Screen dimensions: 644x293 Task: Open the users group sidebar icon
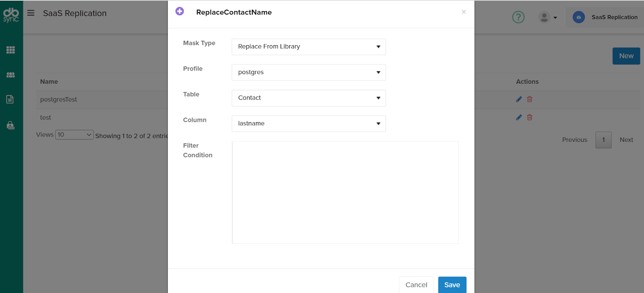[x=11, y=75]
